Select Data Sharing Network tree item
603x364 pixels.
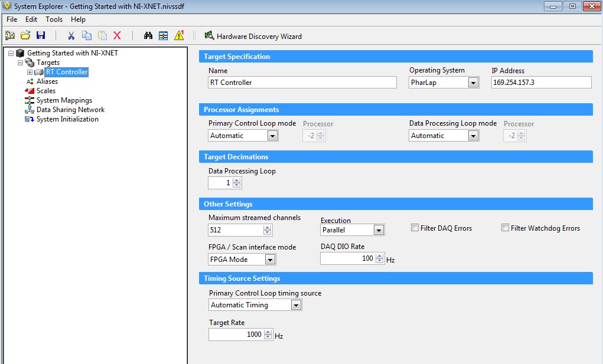(70, 110)
